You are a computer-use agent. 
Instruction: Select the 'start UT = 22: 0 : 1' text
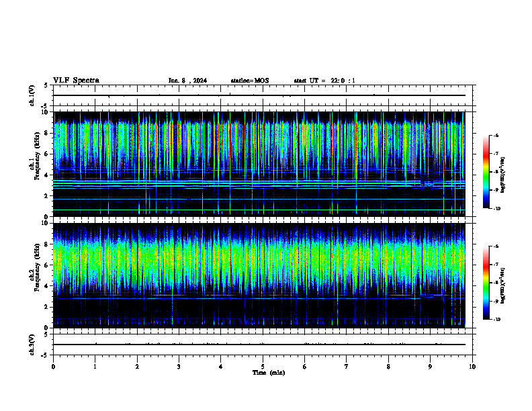324,81
